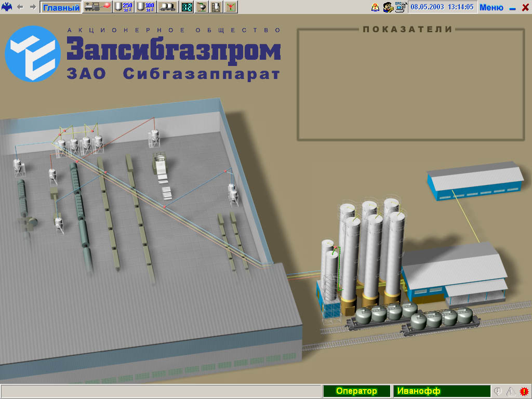Select the blue warehouse at upper right
The height and width of the screenshot is (399, 532).
476,181
